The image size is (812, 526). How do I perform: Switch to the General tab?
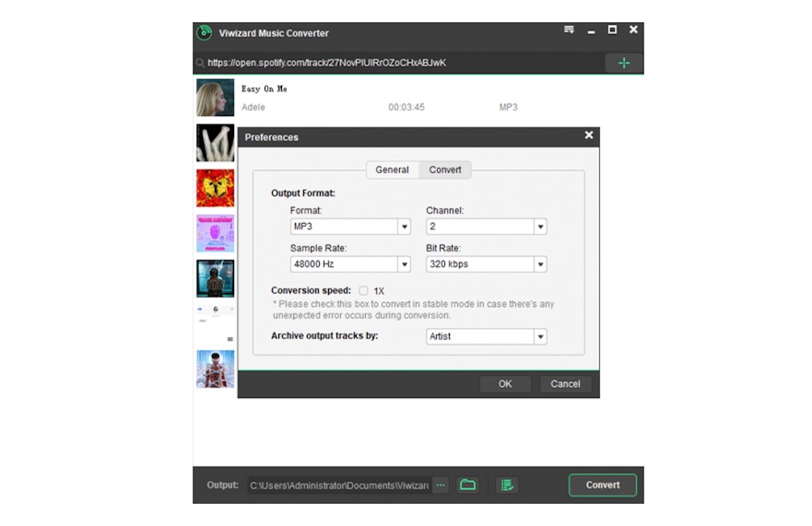point(392,169)
